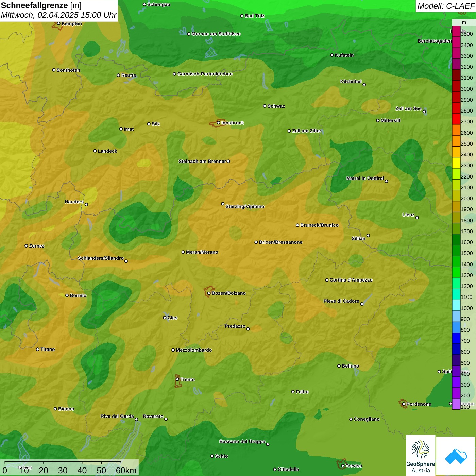Click the Conegliano label
Image resolution: width=476 pixels, height=476 pixels.
367,419
